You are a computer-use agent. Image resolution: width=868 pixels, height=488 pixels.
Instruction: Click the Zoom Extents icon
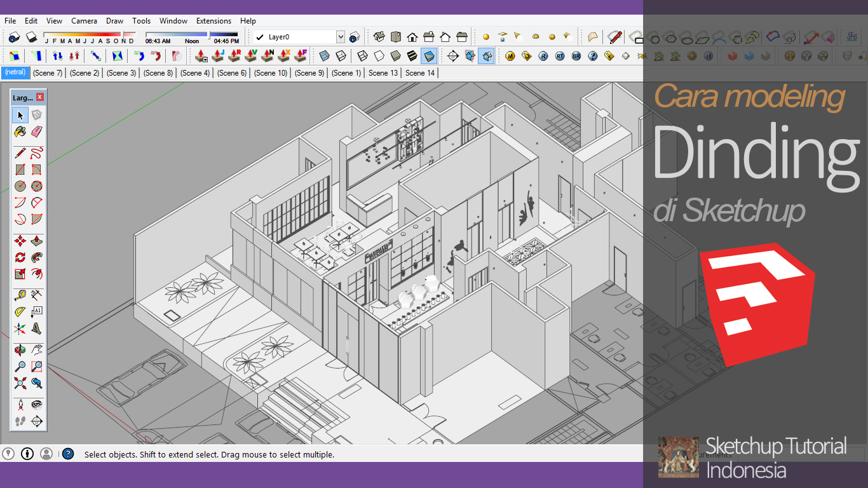[20, 383]
